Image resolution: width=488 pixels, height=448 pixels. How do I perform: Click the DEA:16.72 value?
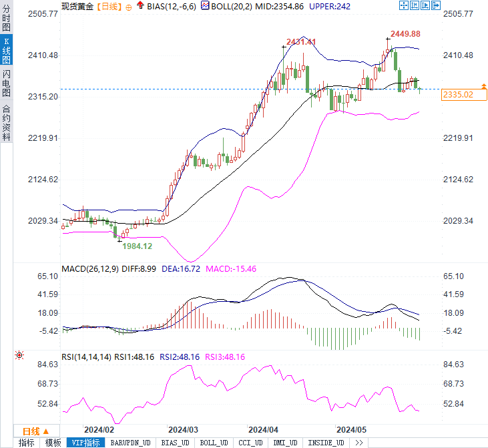pos(181,268)
